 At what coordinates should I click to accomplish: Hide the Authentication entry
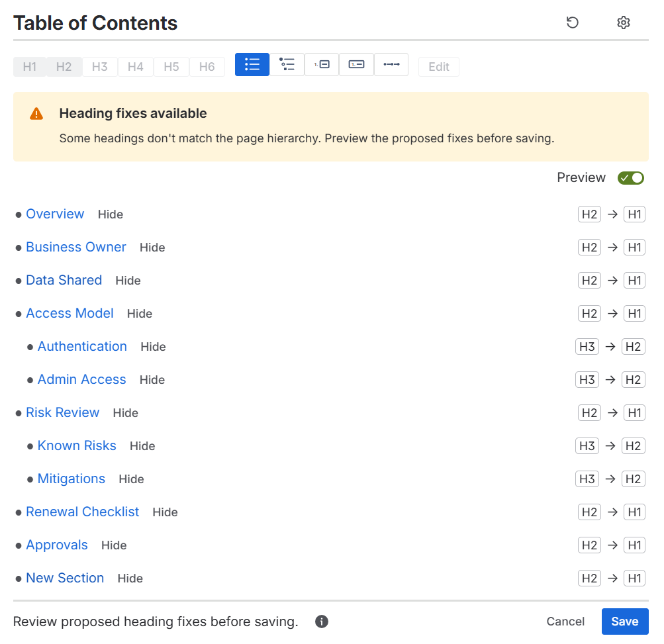154,346
